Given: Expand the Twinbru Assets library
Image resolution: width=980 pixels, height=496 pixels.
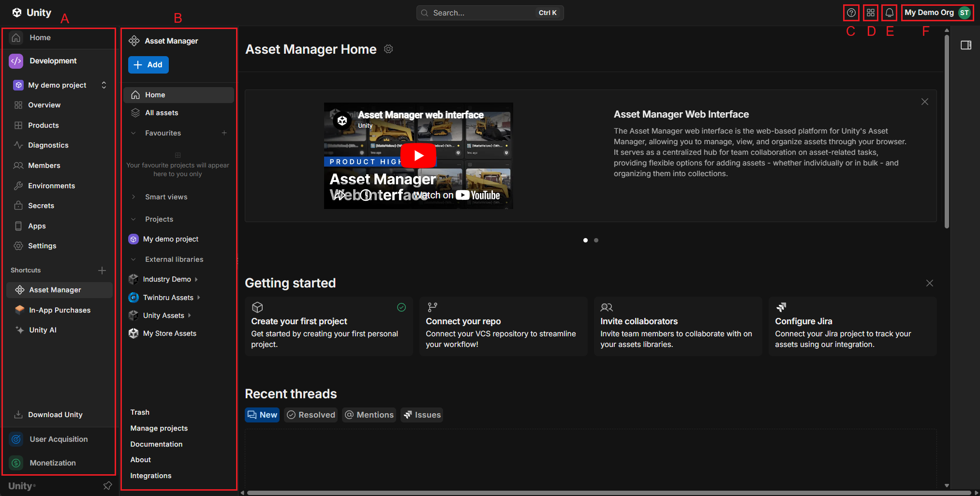Looking at the screenshot, I should click(199, 298).
